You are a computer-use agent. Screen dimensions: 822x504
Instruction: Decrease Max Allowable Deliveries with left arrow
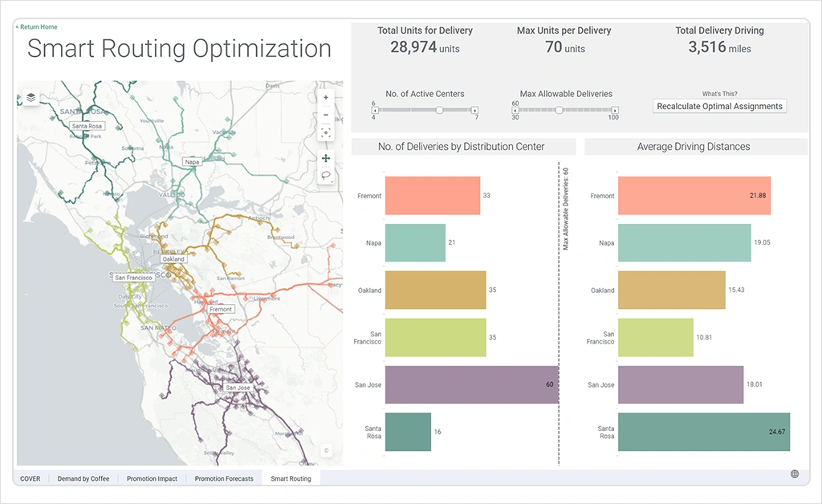[x=516, y=110]
